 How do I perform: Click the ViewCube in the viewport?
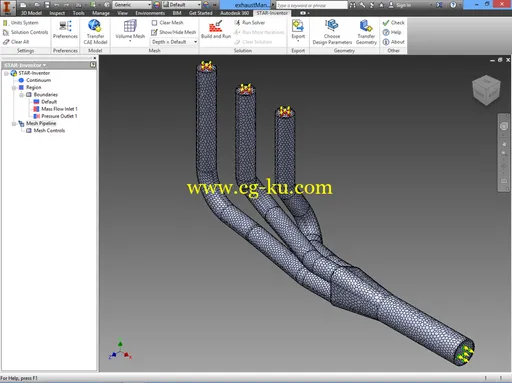(486, 90)
